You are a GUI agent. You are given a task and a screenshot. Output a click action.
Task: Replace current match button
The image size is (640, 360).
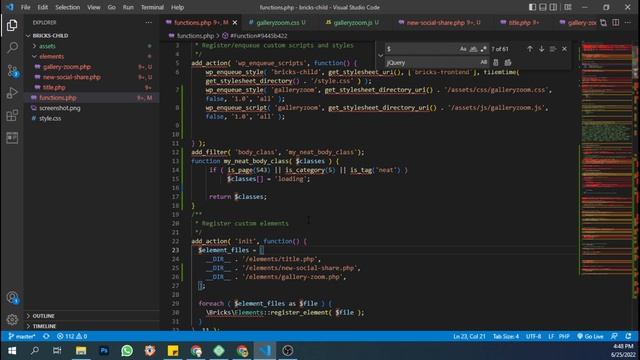tap(496, 62)
